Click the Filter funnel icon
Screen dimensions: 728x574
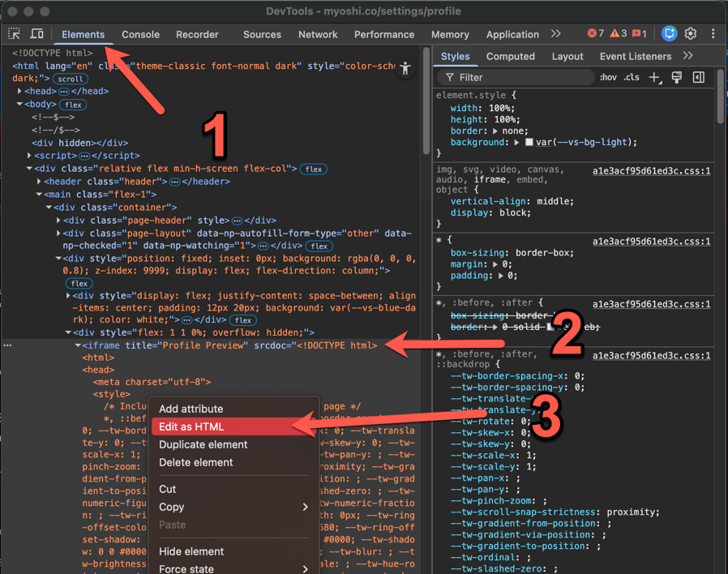pyautogui.click(x=449, y=78)
